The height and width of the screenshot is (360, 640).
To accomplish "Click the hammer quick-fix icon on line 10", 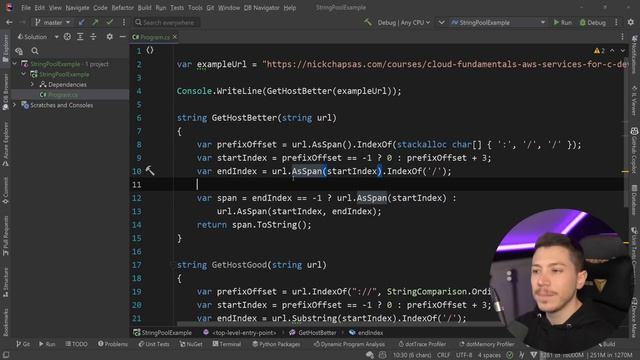I will coord(150,171).
